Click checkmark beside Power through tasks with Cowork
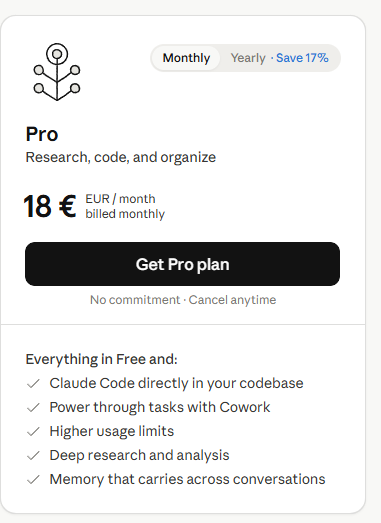Viewport: 381px width, 523px height. point(33,408)
